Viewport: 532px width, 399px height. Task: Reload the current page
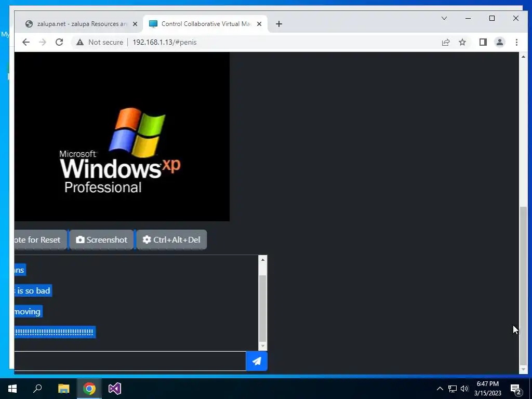pos(59,42)
